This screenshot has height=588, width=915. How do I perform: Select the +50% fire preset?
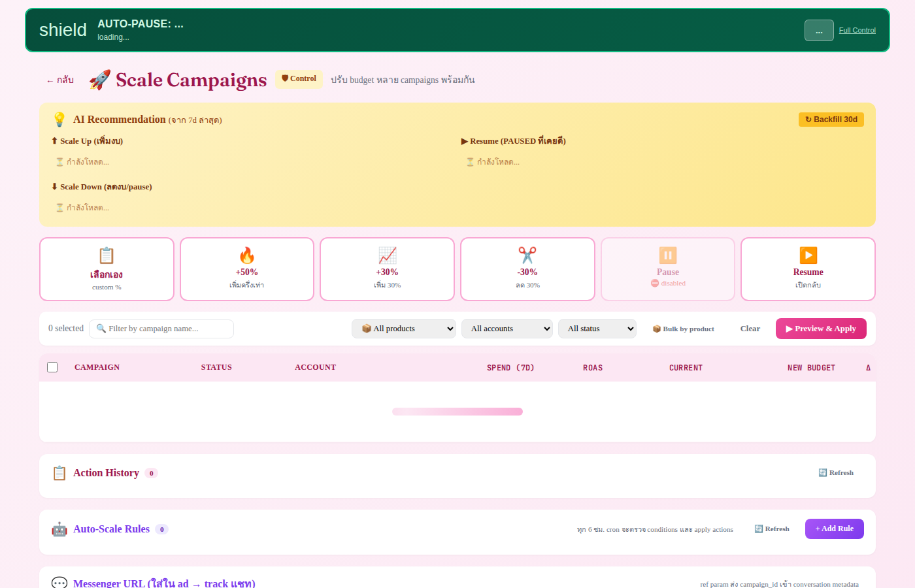(x=247, y=269)
